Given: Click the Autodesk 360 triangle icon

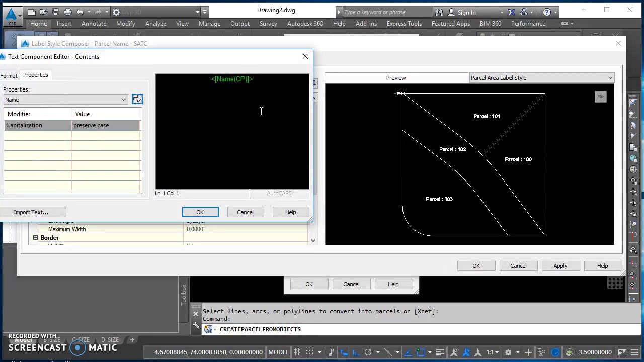Looking at the screenshot, I should tap(524, 12).
